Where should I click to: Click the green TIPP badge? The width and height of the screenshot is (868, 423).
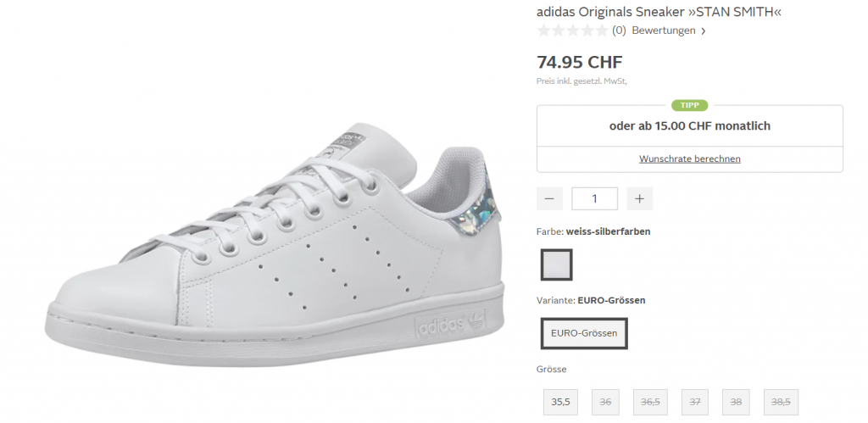(690, 105)
